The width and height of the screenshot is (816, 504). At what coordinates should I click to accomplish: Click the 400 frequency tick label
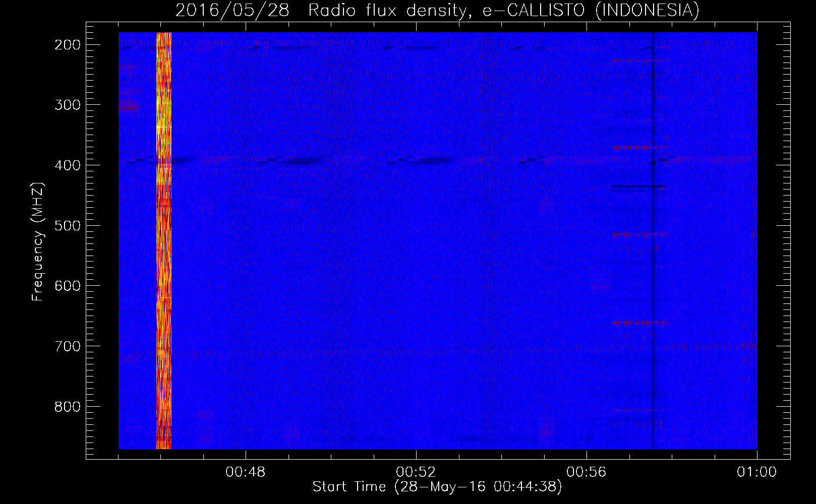[x=67, y=165]
